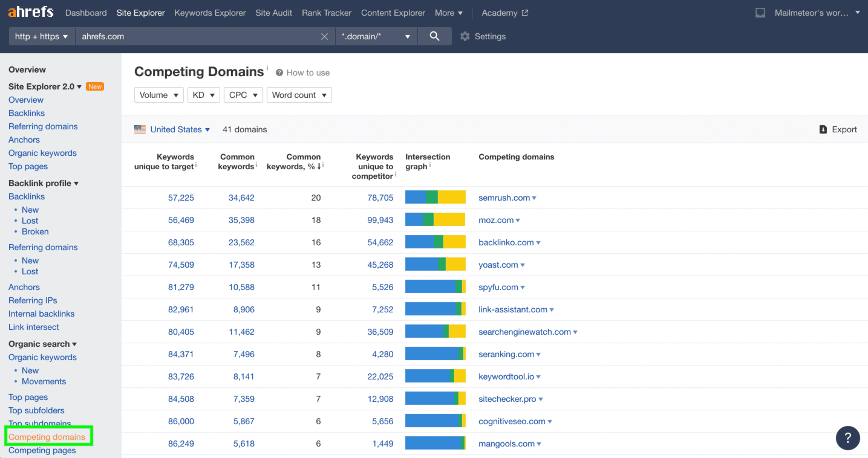Image resolution: width=868 pixels, height=458 pixels.
Task: Open Competing domains in the sidebar
Action: 47,437
